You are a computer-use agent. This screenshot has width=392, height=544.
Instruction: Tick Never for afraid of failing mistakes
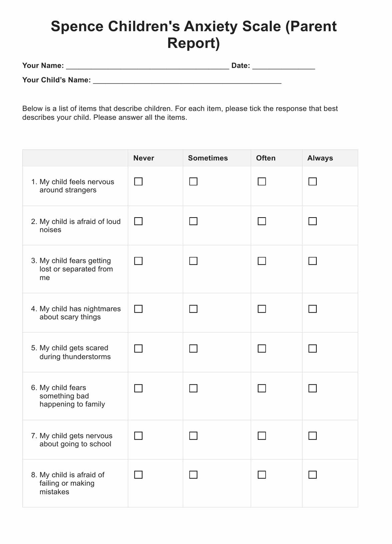coord(138,475)
